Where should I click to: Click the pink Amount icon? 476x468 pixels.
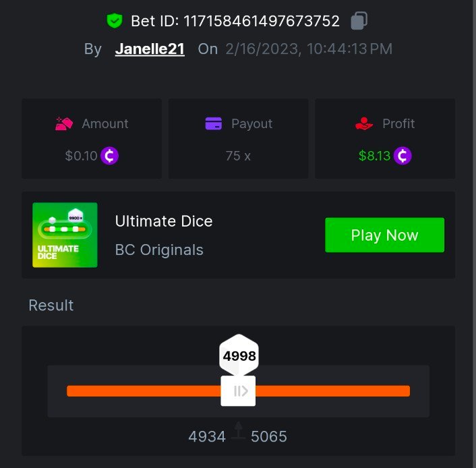tap(64, 124)
